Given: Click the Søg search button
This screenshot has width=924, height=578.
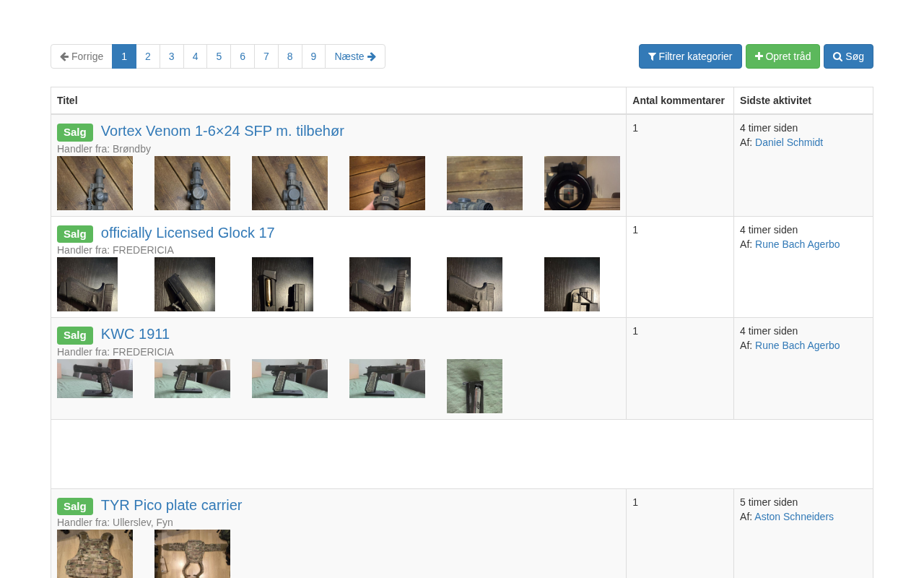Looking at the screenshot, I should pos(848,56).
